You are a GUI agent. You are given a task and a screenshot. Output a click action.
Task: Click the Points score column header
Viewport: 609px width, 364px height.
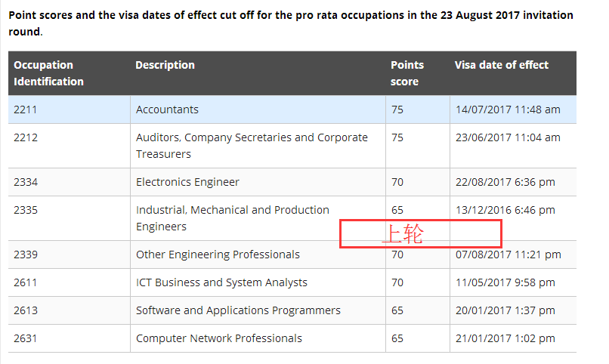pyautogui.click(x=407, y=73)
